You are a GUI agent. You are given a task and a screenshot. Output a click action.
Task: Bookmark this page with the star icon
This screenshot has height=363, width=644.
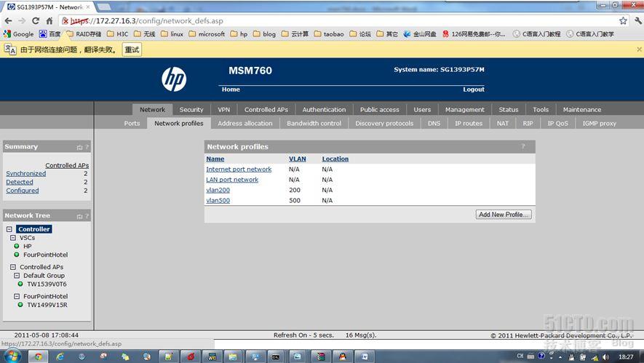623,21
